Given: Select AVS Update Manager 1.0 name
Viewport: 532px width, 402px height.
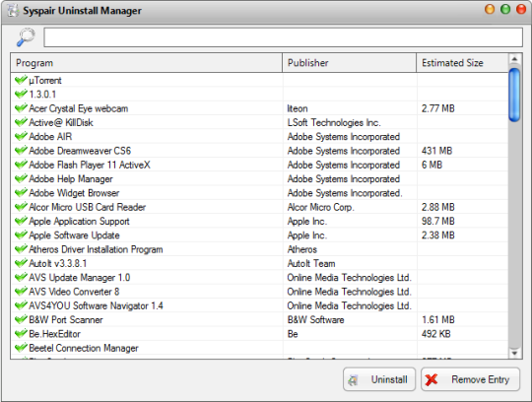Looking at the screenshot, I should click(x=80, y=278).
